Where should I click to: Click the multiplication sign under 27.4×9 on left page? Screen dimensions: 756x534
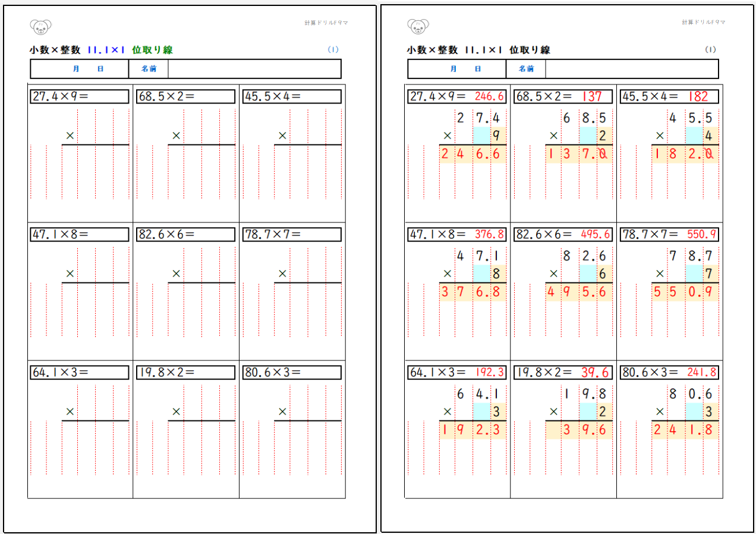70,136
